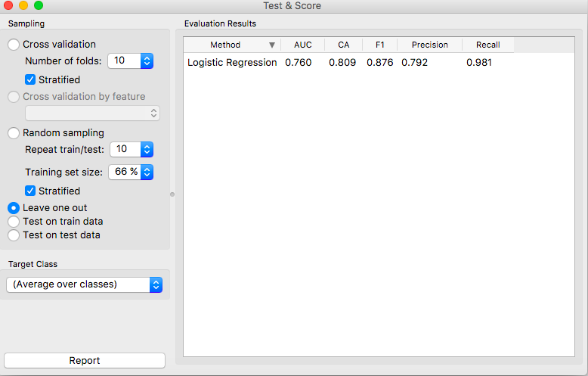Open the Training set size dropdown
The height and width of the screenshot is (376, 588).
(x=132, y=172)
